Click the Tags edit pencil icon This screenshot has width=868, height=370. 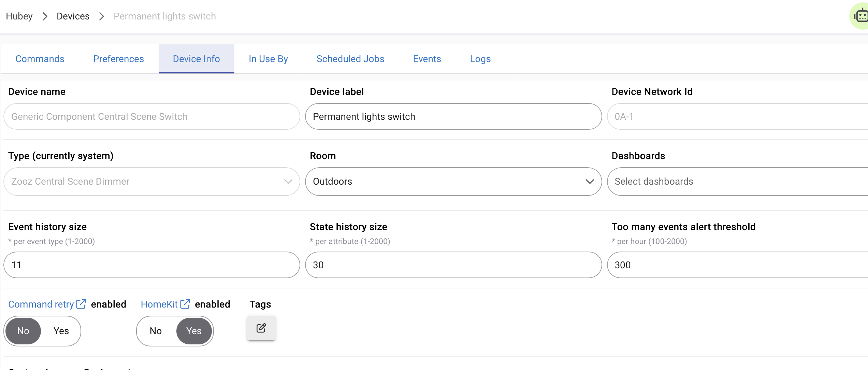coord(261,328)
